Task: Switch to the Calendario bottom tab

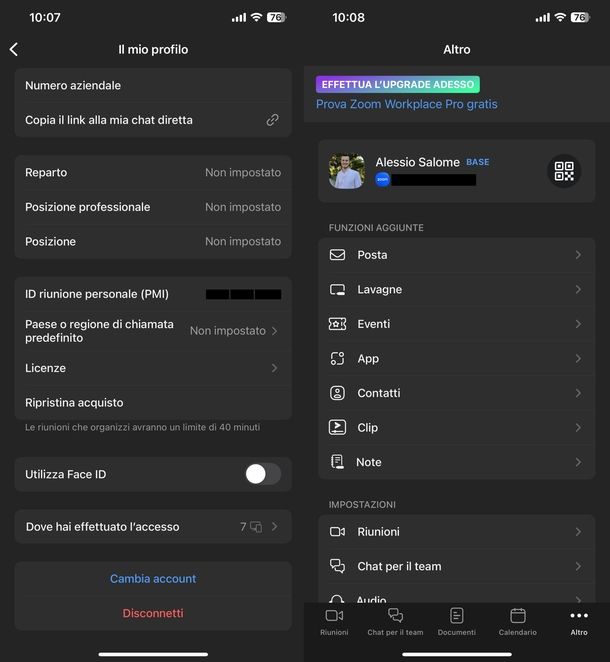Action: click(518, 621)
